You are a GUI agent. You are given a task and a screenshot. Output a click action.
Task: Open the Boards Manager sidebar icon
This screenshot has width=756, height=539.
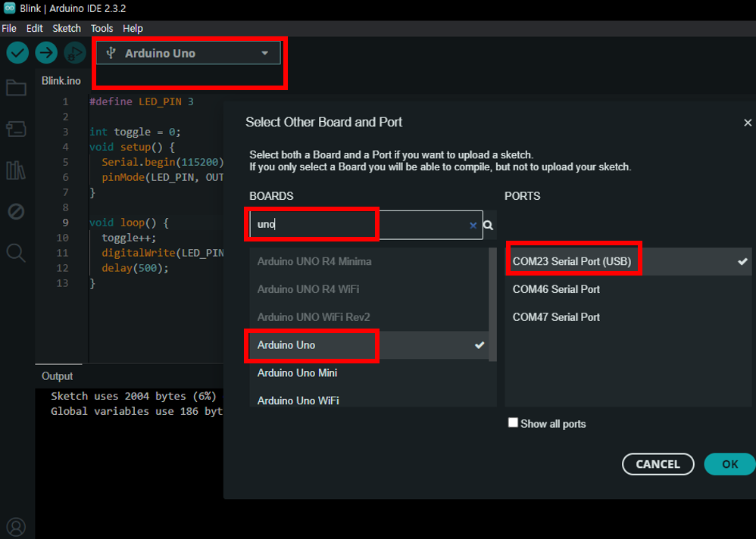point(16,129)
